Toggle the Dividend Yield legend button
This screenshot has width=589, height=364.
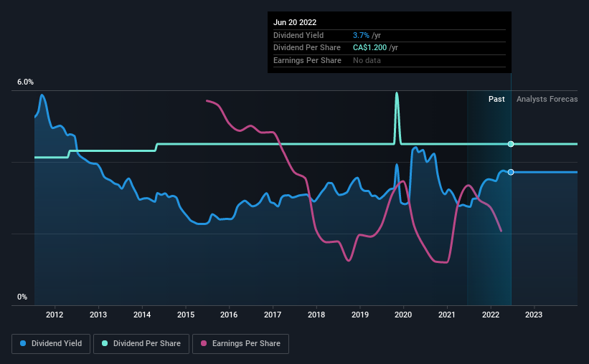pyautogui.click(x=51, y=344)
